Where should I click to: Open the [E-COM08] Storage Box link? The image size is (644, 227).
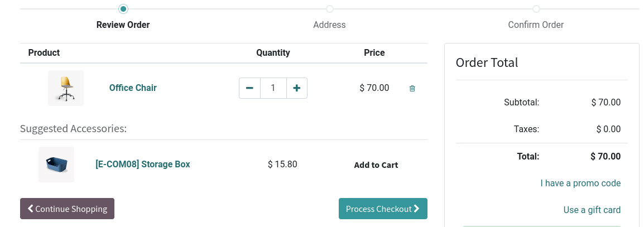point(142,164)
